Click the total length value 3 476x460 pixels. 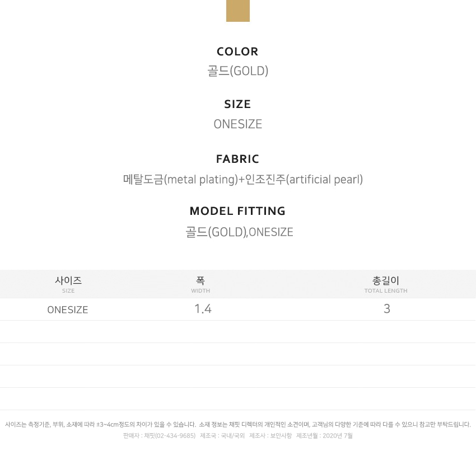point(387,309)
